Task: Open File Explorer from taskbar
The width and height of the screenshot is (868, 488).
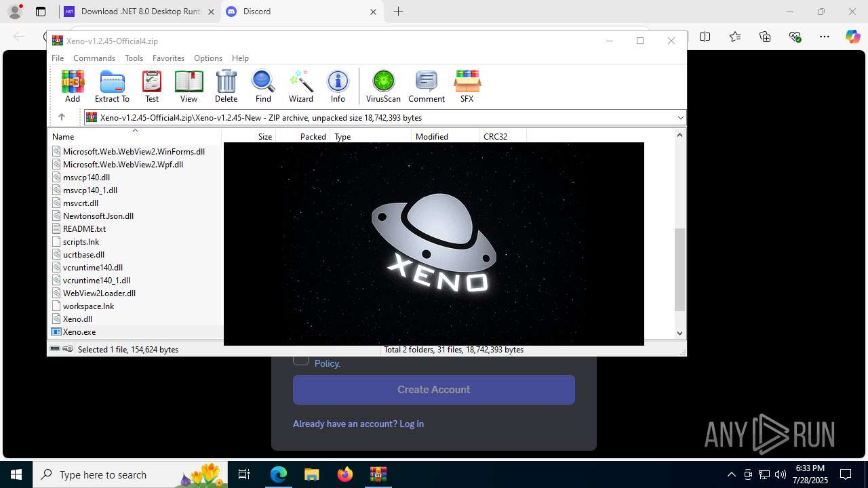Action: 311,474
